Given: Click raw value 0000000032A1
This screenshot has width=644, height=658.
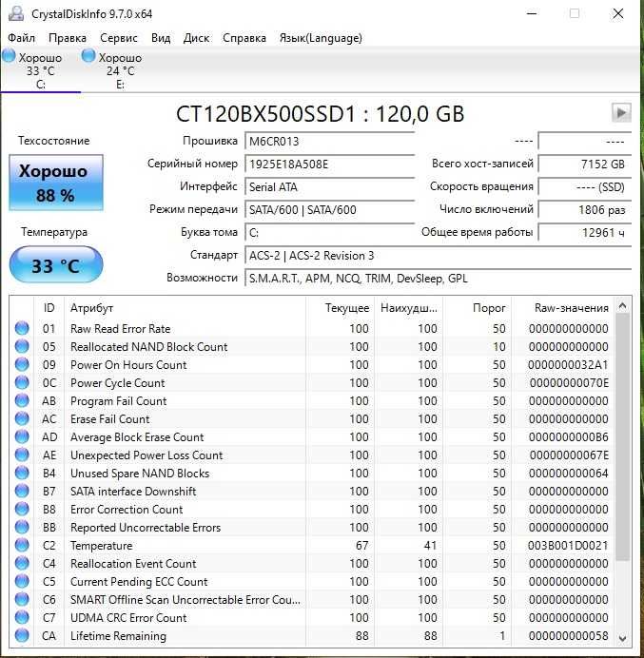Looking at the screenshot, I should 568,365.
